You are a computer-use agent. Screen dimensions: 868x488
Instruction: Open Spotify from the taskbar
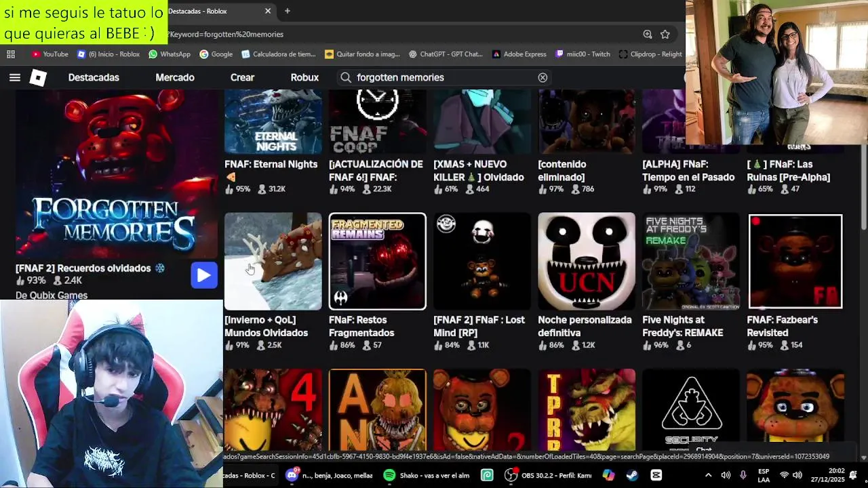click(x=389, y=475)
